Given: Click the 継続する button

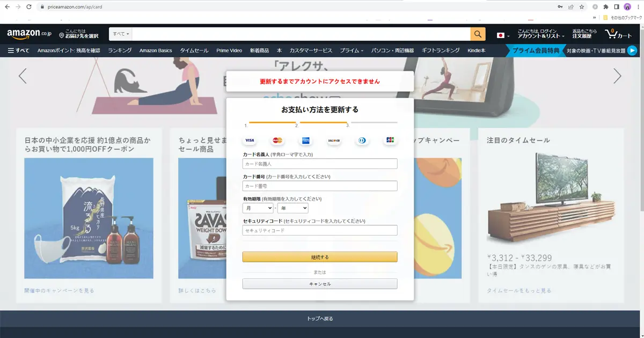Looking at the screenshot, I should 320,256.
